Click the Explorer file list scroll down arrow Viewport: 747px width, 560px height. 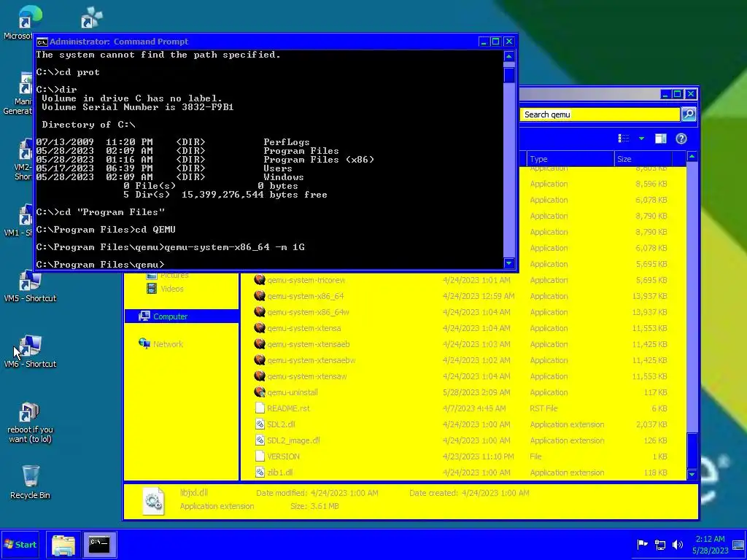[692, 474]
